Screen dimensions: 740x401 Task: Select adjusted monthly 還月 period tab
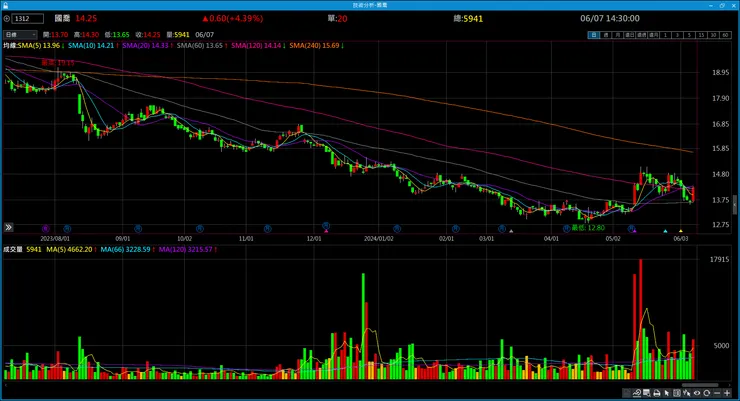coord(654,35)
